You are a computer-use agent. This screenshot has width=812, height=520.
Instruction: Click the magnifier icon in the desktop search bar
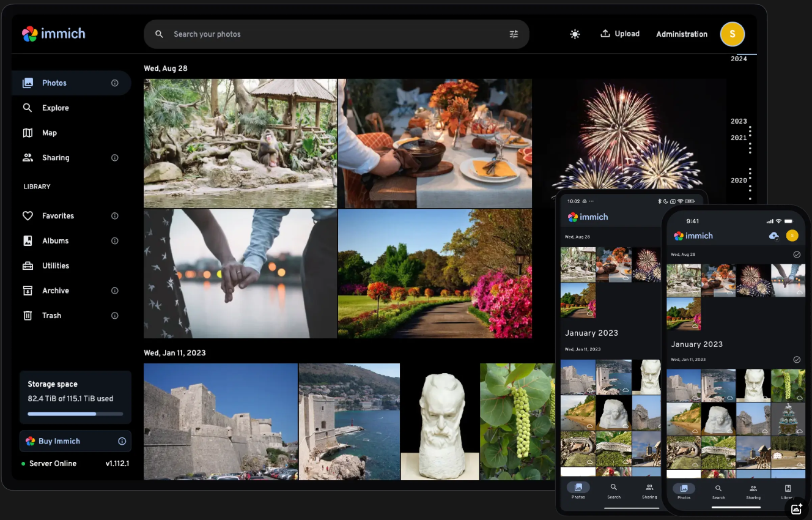coord(159,34)
